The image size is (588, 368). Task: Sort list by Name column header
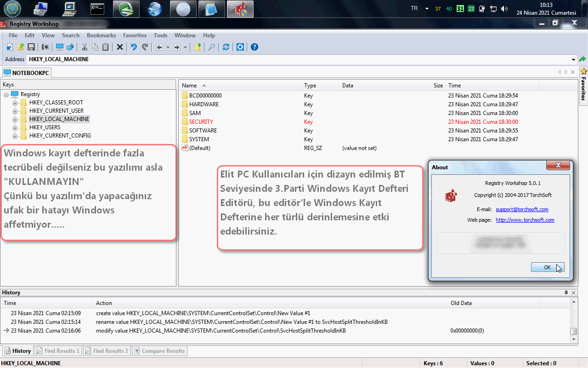click(x=241, y=86)
